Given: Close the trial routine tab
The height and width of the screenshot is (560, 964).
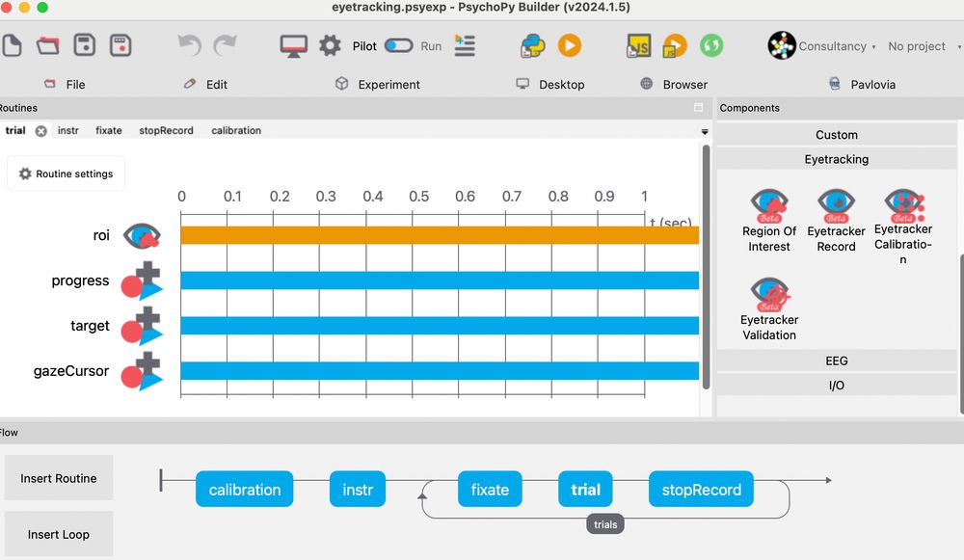Looking at the screenshot, I should click(x=41, y=131).
